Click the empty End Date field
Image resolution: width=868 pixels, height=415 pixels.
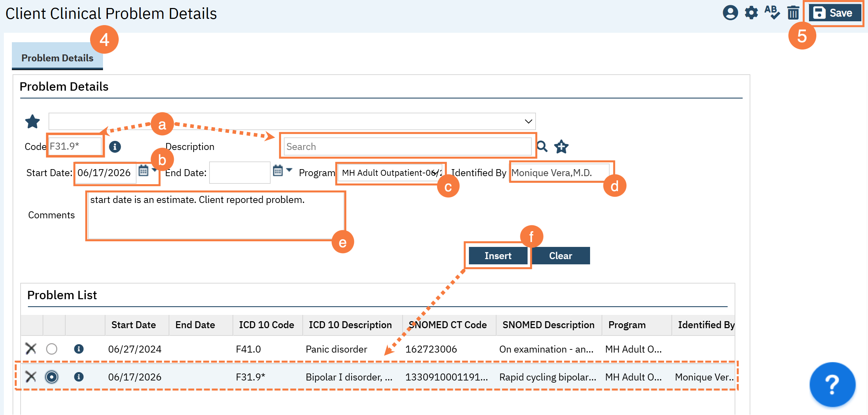[240, 173]
